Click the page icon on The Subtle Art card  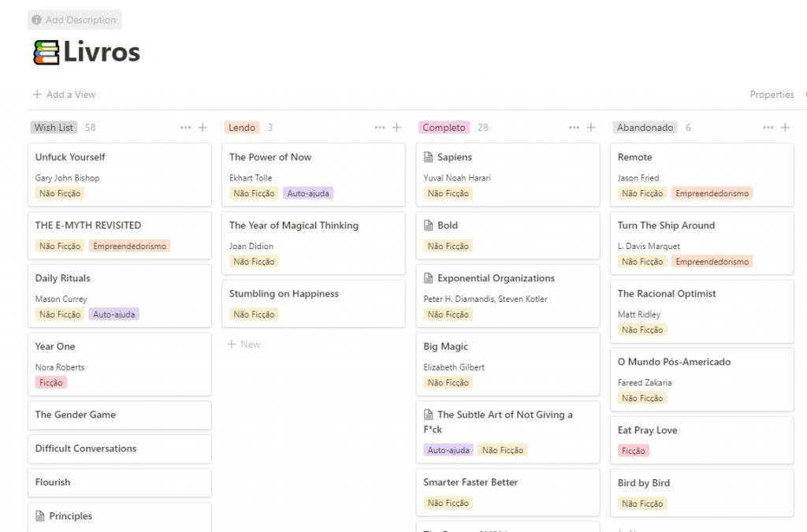pos(428,415)
